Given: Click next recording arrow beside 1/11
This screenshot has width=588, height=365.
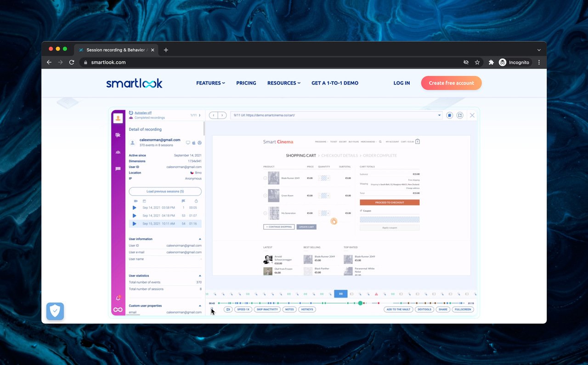Looking at the screenshot, I should [x=199, y=115].
